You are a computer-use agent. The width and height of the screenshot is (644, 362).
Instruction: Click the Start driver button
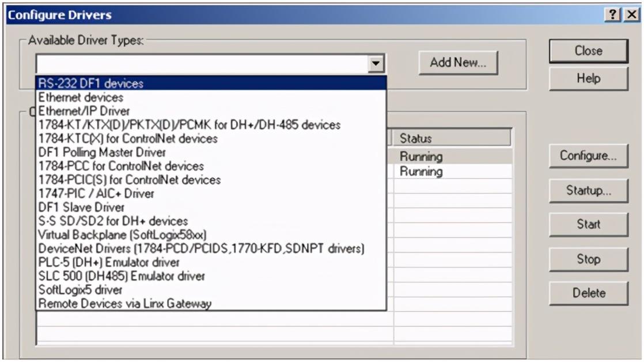[x=589, y=224]
